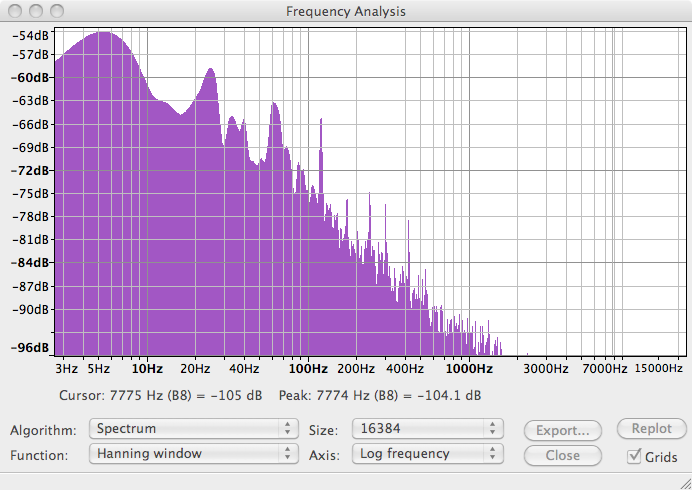Open the Algorithm dropdown showing Spectrum
The width and height of the screenshot is (692, 490).
[193, 429]
